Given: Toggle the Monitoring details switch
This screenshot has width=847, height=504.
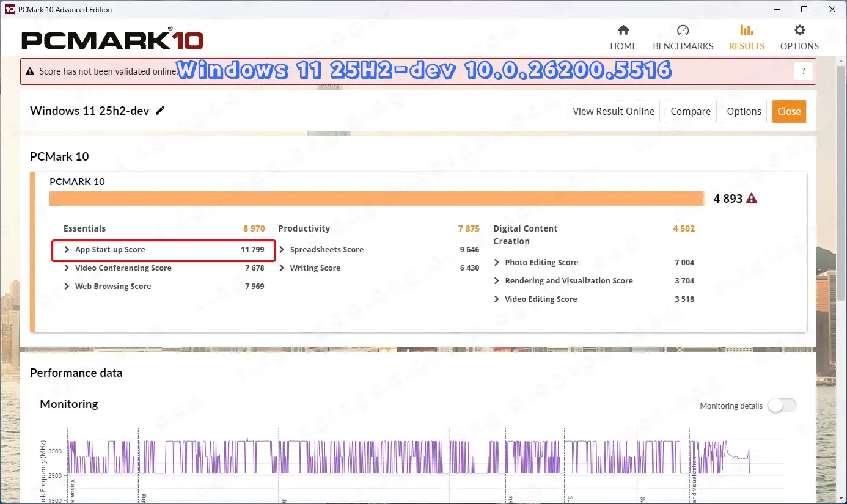Looking at the screenshot, I should point(782,406).
